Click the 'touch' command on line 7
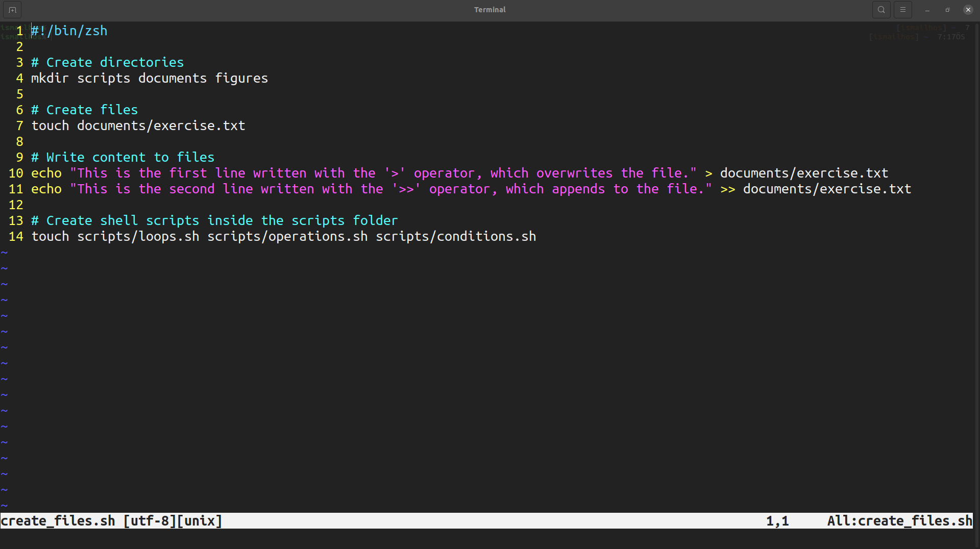The image size is (980, 549). pyautogui.click(x=50, y=126)
